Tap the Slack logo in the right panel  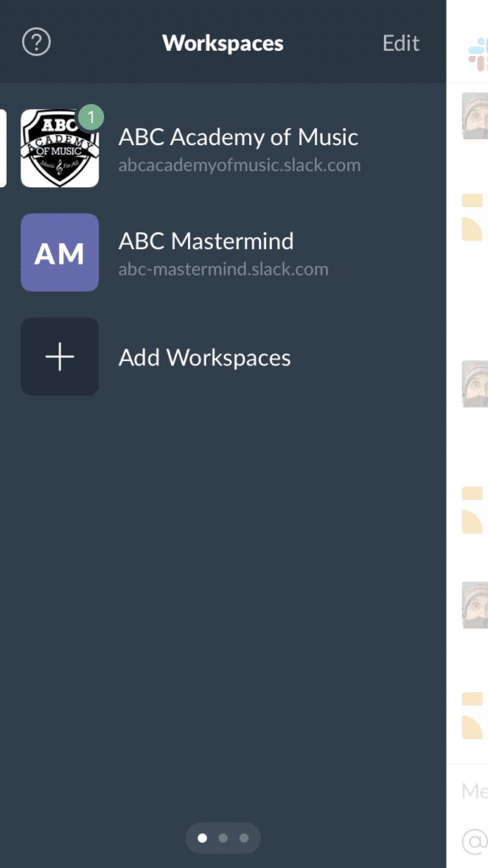pyautogui.click(x=478, y=55)
